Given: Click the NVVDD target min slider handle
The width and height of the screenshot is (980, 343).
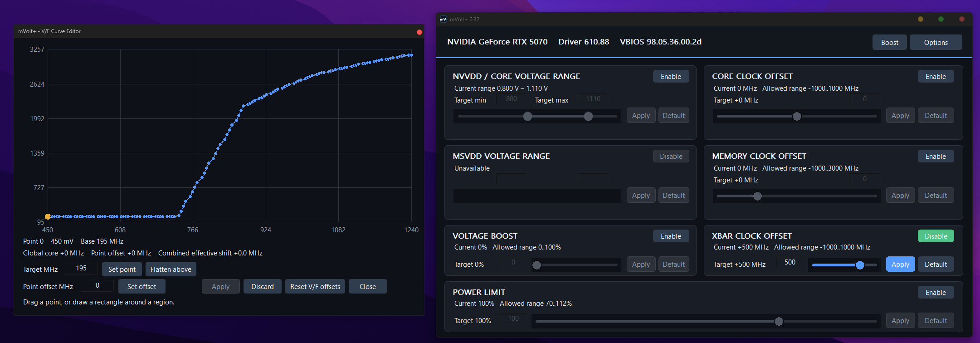Looking at the screenshot, I should click(x=527, y=116).
